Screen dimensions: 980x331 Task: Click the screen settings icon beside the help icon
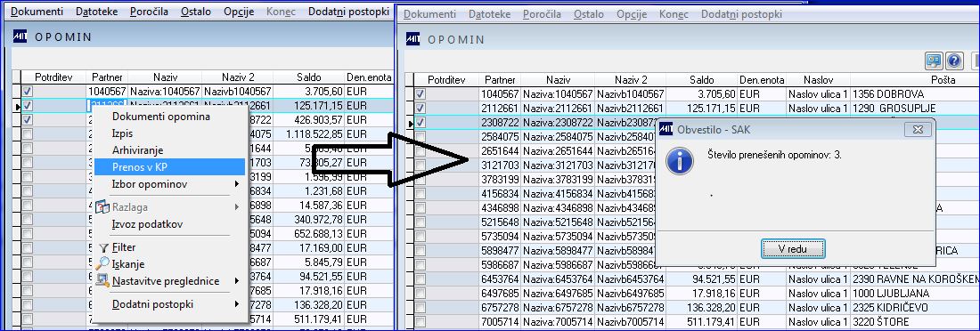click(934, 61)
